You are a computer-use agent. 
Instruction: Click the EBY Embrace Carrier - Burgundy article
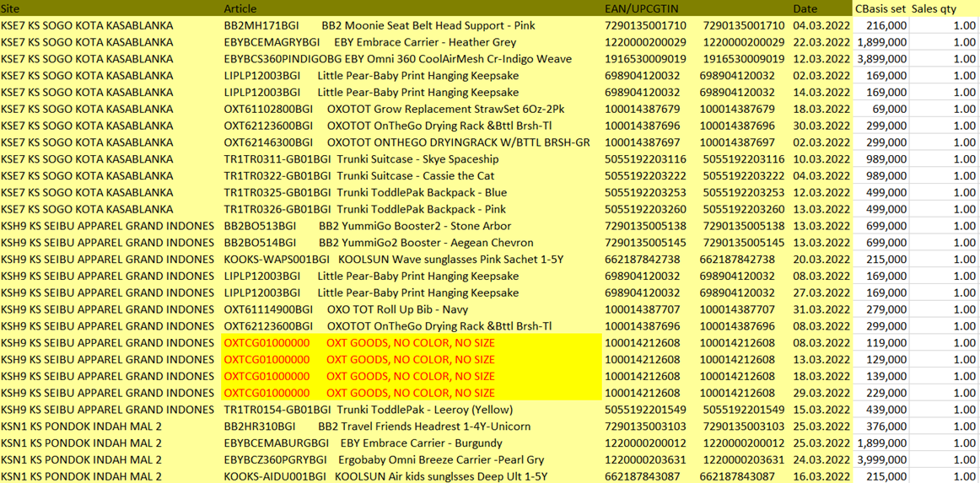(363, 443)
